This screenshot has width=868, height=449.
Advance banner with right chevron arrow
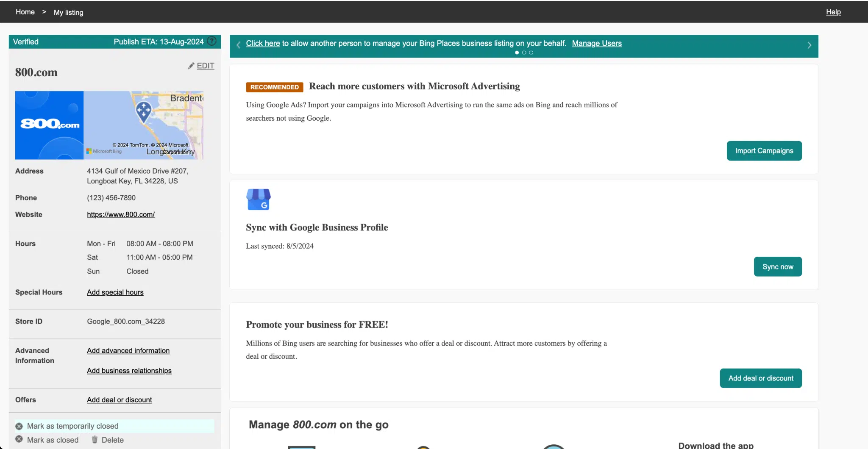click(x=809, y=45)
